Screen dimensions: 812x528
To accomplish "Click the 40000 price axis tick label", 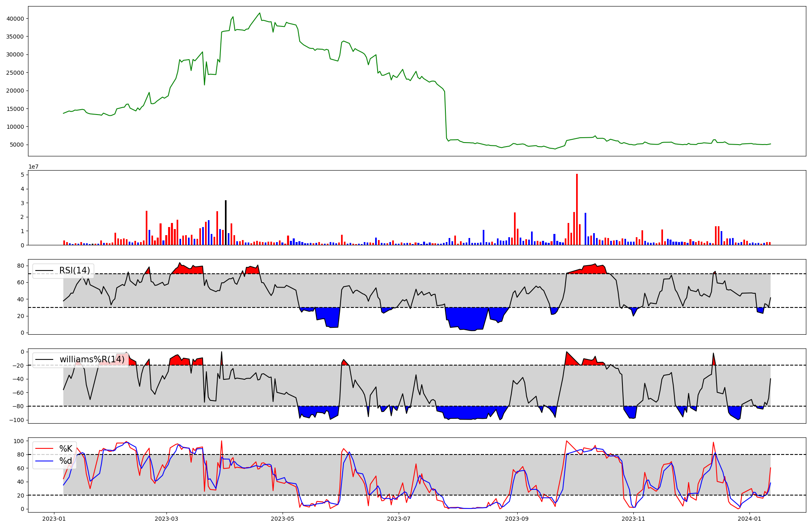I will [15, 19].
